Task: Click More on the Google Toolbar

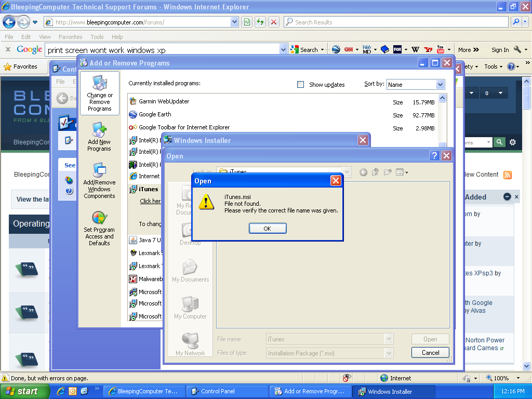Action: click(468, 49)
